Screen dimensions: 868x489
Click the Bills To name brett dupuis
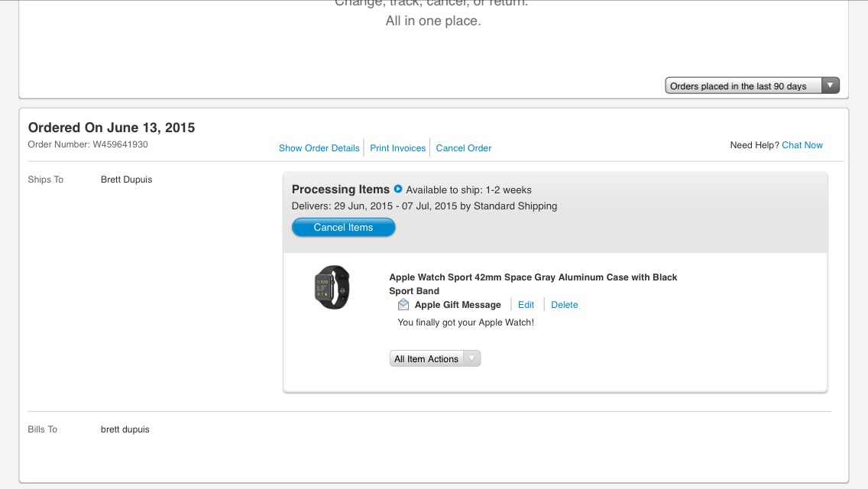click(125, 429)
